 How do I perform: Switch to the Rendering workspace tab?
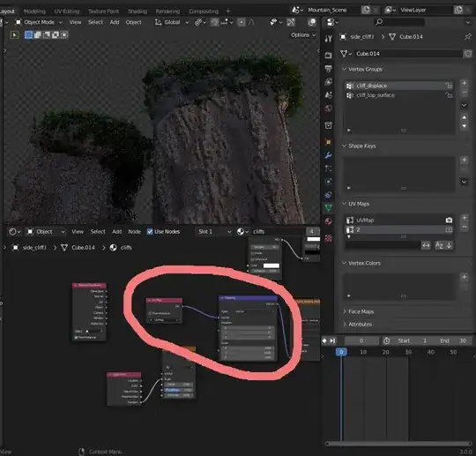pyautogui.click(x=167, y=11)
